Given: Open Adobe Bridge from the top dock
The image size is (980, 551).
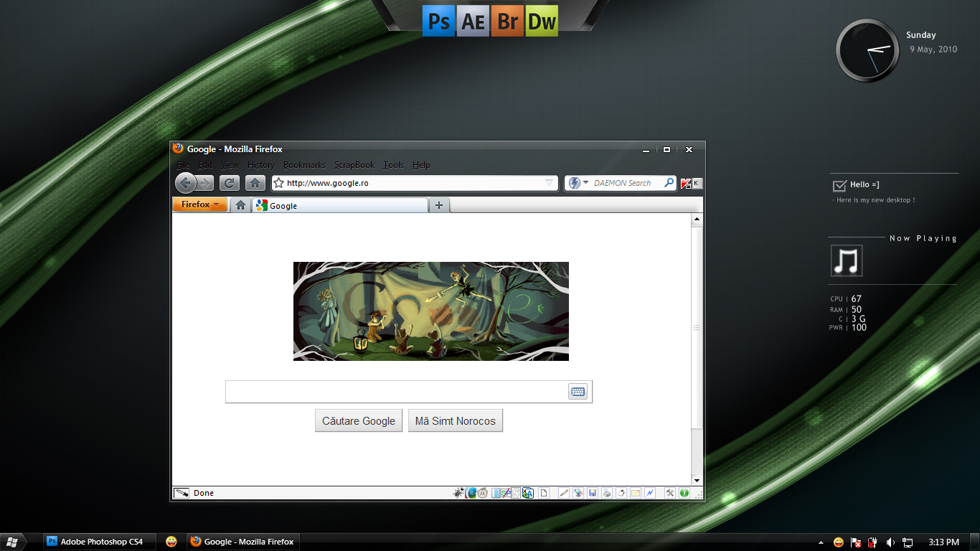Looking at the screenshot, I should tap(507, 21).
